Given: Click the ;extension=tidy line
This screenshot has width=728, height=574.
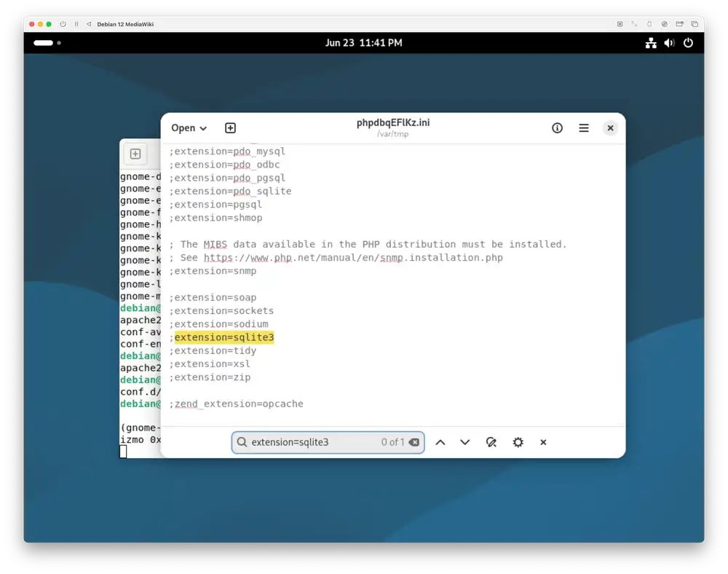Looking at the screenshot, I should tap(213, 350).
